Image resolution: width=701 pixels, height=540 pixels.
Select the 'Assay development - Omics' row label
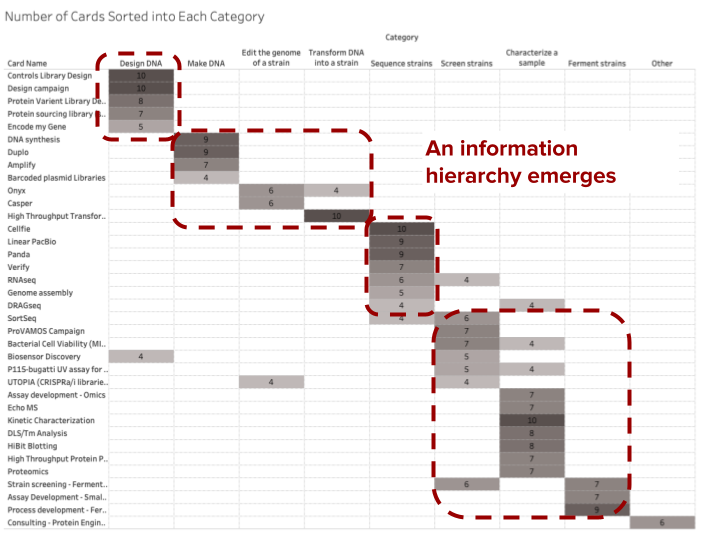coord(56,395)
